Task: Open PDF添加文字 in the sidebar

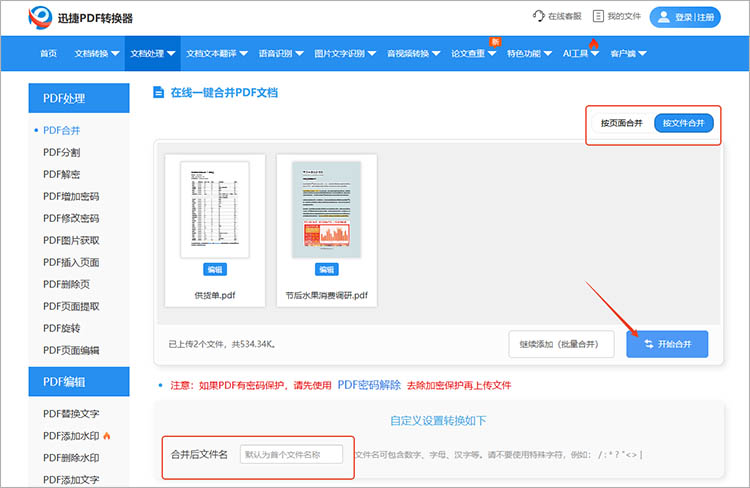Action: coord(71,479)
